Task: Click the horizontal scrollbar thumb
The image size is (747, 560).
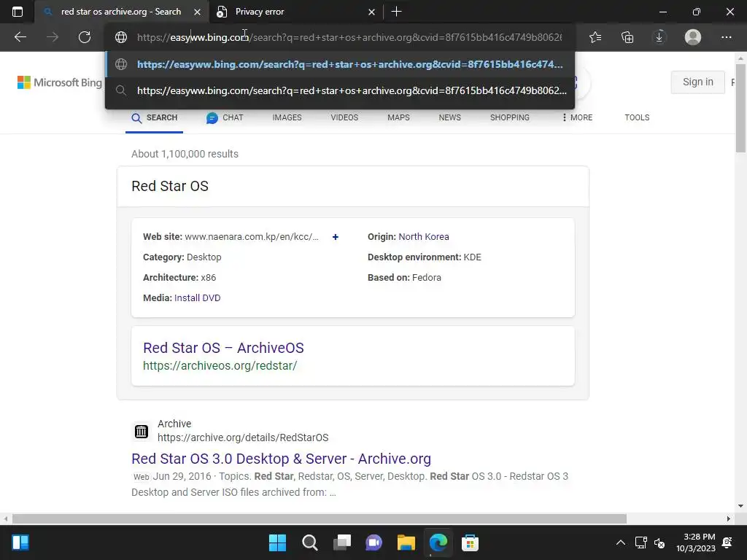Action: point(320,518)
